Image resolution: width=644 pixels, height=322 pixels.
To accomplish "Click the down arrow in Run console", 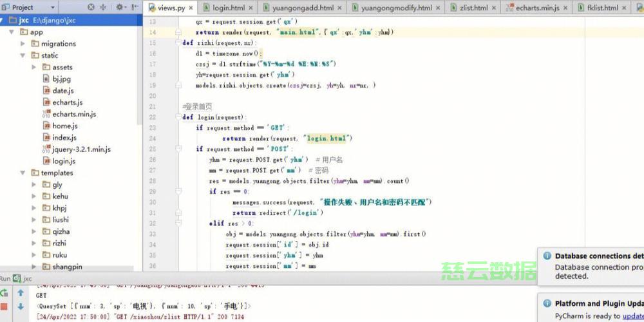I will 20,306.
